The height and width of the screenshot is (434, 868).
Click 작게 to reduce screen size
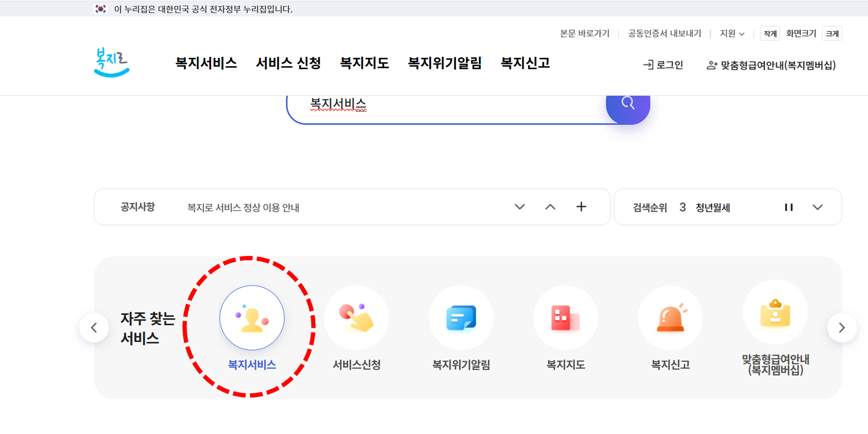coord(770,33)
